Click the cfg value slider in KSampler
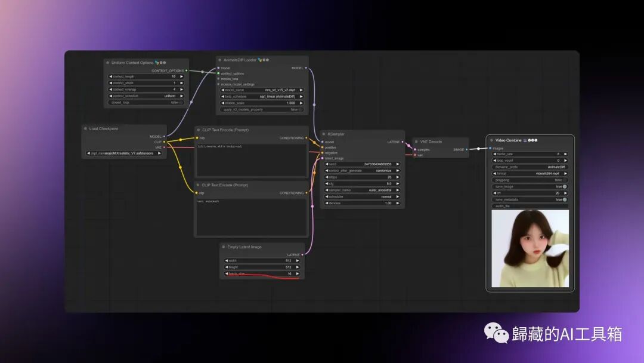 click(363, 184)
